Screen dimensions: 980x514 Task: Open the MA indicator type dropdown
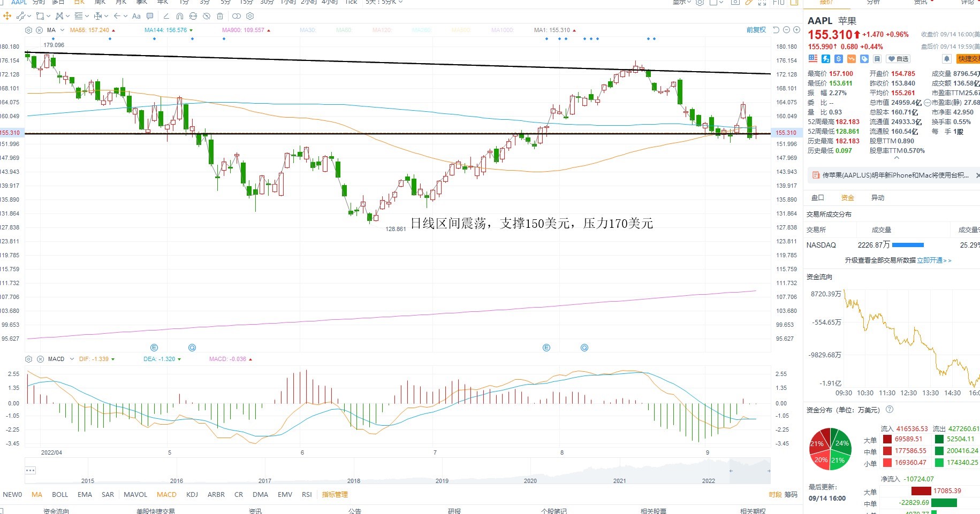click(x=63, y=30)
